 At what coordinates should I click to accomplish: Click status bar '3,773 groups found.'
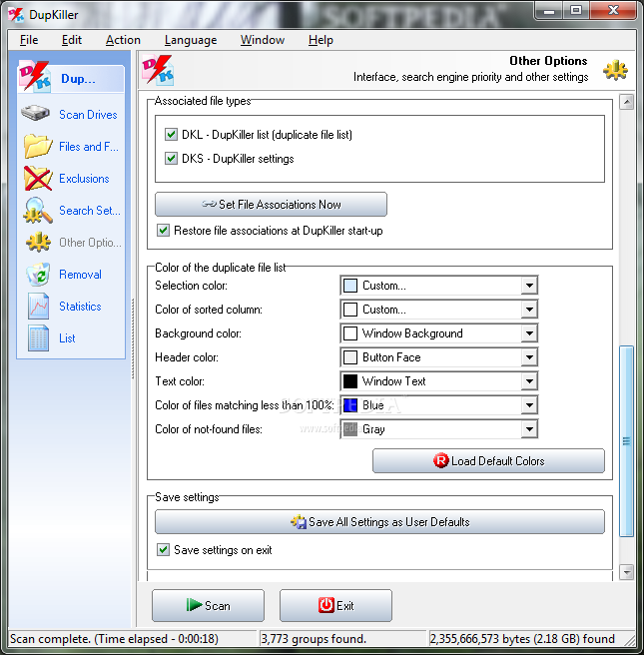pos(314,639)
